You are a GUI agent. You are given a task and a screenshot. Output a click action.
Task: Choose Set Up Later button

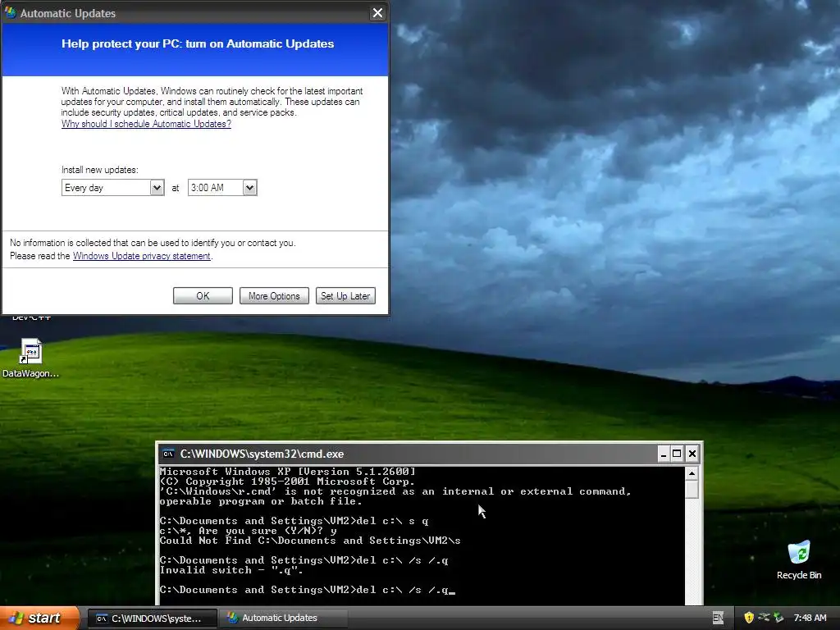click(345, 295)
